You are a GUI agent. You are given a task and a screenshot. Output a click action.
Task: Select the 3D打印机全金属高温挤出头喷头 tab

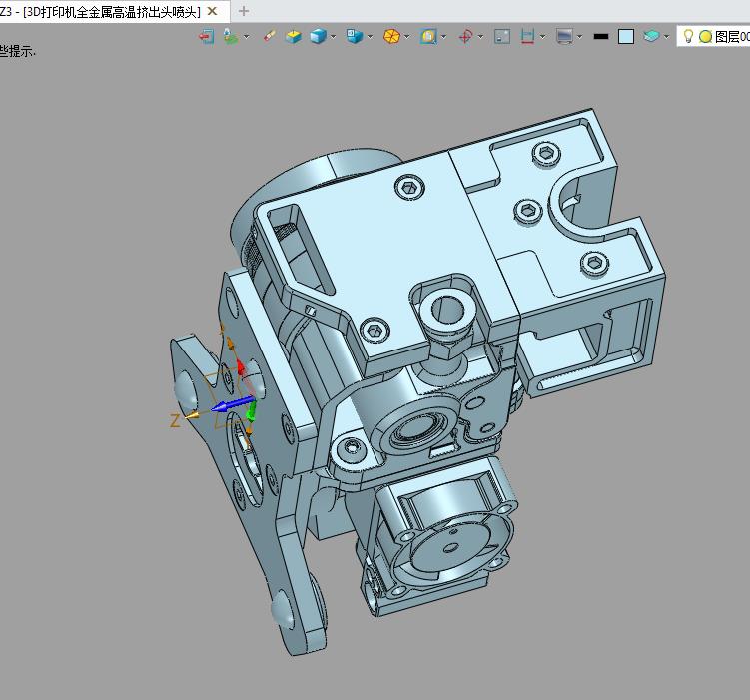coord(114,11)
